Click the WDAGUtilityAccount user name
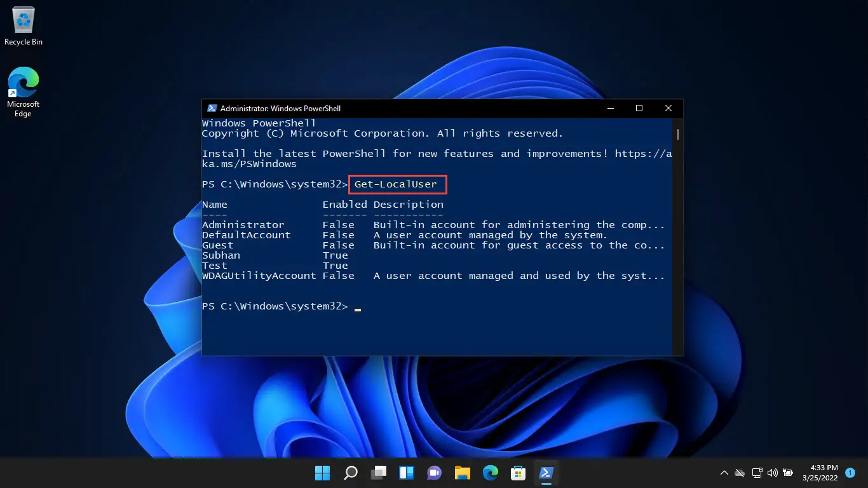868x488 pixels. click(x=259, y=276)
